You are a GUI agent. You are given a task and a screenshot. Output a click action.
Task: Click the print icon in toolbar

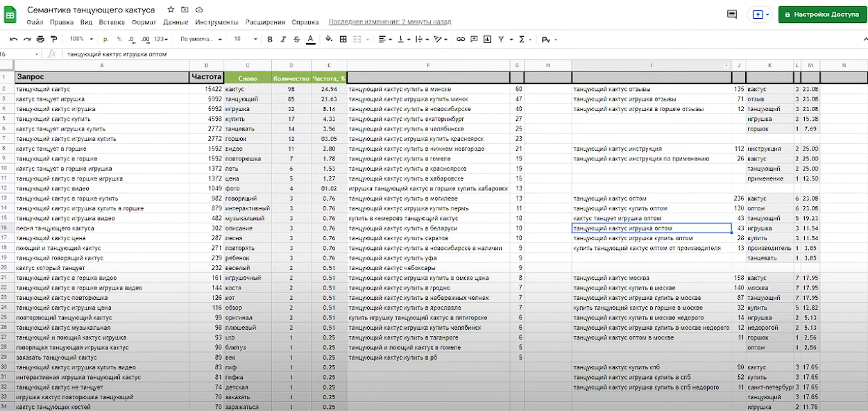tap(40, 39)
